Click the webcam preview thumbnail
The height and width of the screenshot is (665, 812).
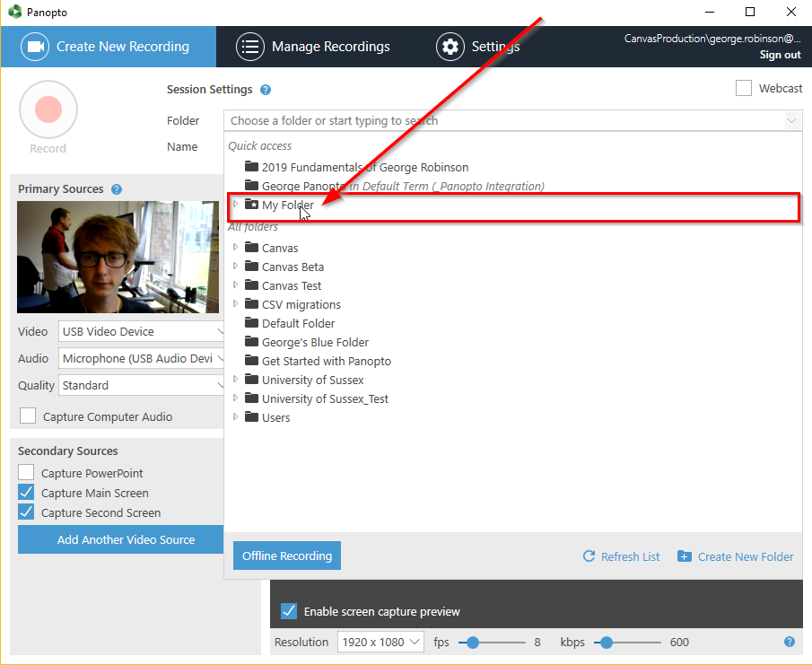coord(118,257)
